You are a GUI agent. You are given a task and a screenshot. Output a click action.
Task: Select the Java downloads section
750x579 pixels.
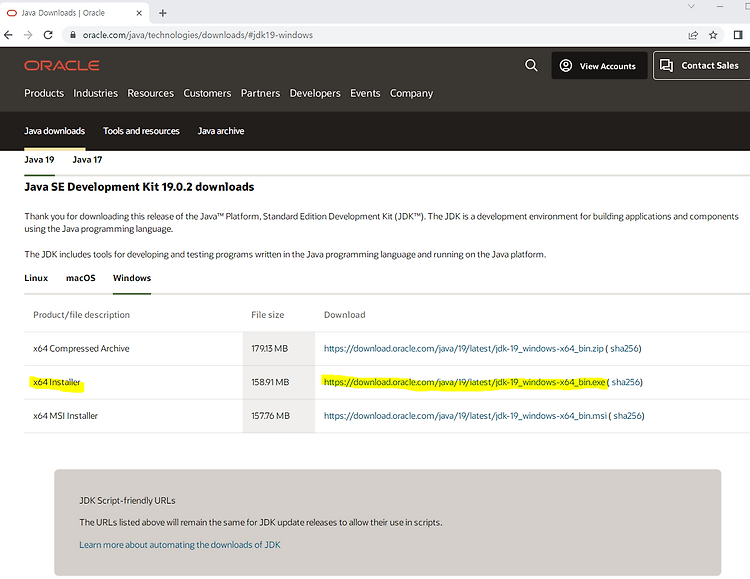click(x=55, y=131)
